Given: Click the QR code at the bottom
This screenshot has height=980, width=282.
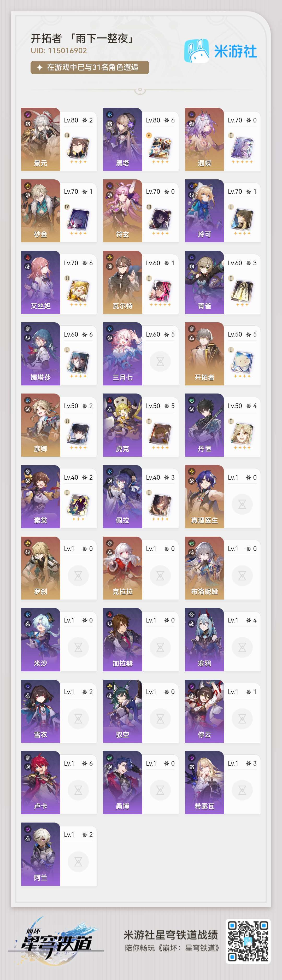Looking at the screenshot, I should click(x=248, y=941).
